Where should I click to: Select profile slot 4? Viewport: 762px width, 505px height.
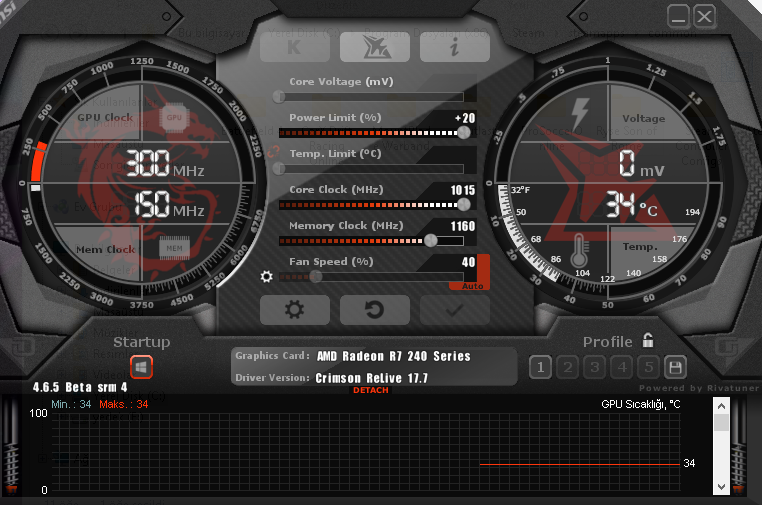622,367
